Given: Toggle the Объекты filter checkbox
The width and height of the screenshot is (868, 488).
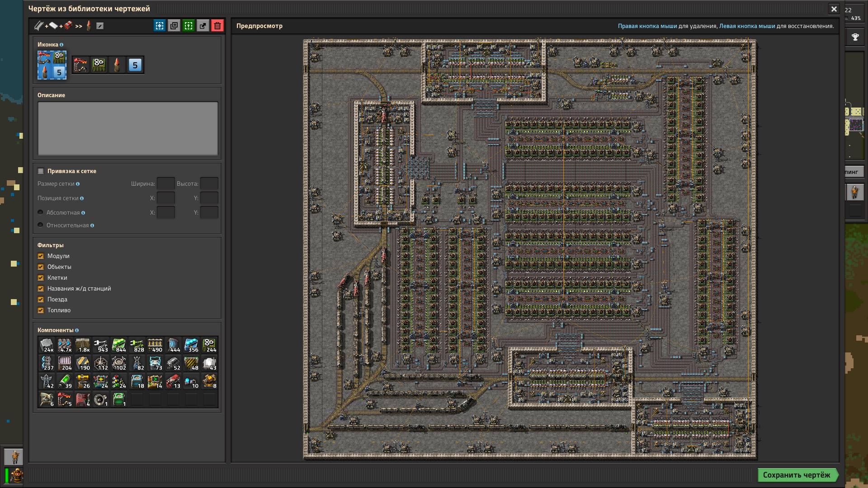Looking at the screenshot, I should (x=41, y=267).
